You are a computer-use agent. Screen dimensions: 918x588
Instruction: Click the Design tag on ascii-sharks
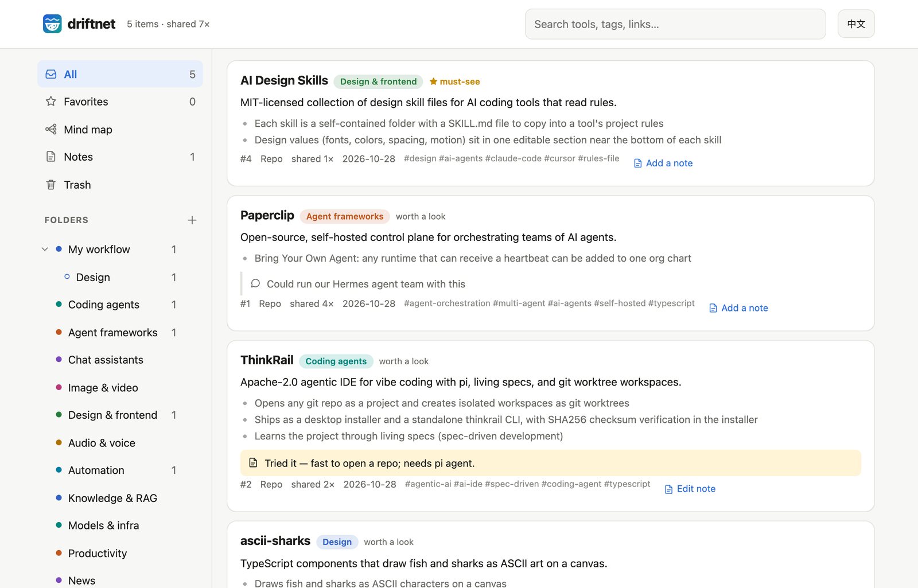(x=337, y=542)
